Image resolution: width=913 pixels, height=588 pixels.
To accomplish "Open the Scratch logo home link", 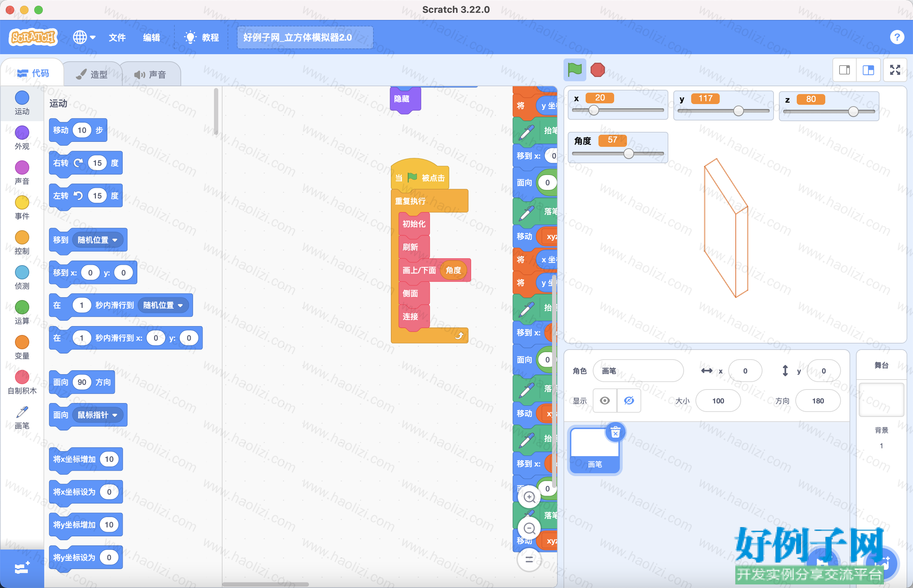I will pyautogui.click(x=33, y=37).
